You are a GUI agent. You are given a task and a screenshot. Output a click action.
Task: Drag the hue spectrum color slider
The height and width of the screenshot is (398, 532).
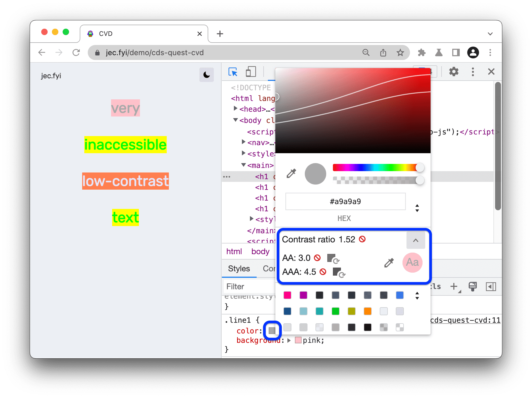[421, 169]
